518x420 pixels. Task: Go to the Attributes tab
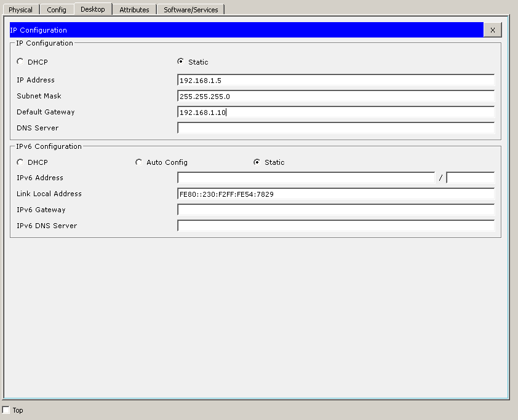tap(134, 10)
